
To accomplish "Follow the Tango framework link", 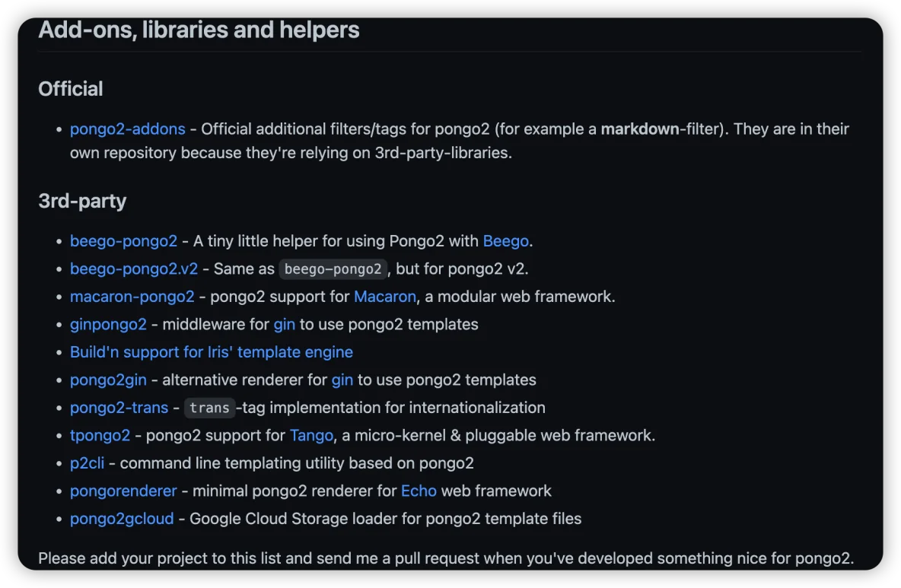I will coord(311,435).
